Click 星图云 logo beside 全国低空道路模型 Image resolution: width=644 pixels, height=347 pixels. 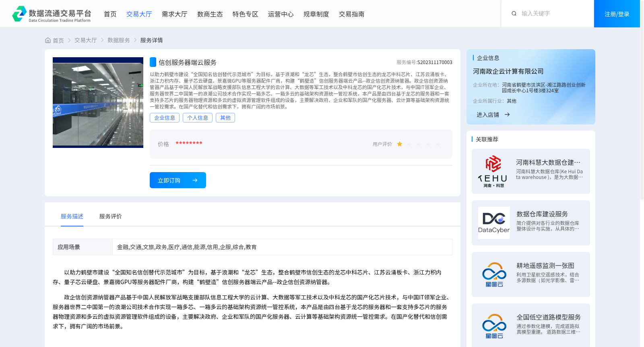(494, 326)
